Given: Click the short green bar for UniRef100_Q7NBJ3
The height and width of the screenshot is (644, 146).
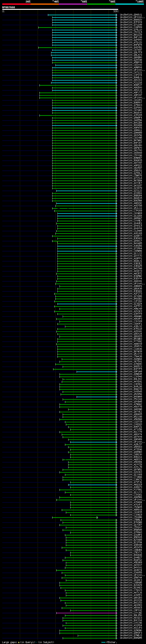Looking at the screenshot, I should [x=97, y=636].
